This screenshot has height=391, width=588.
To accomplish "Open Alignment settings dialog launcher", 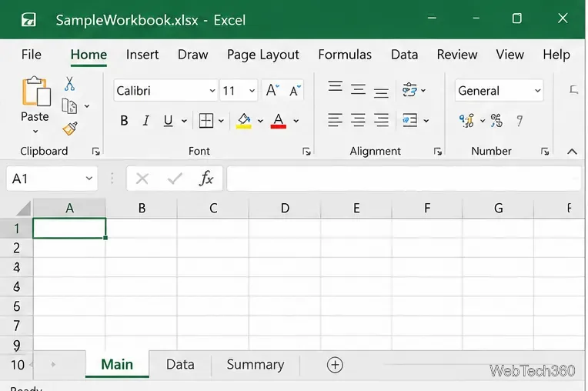I will click(x=438, y=152).
